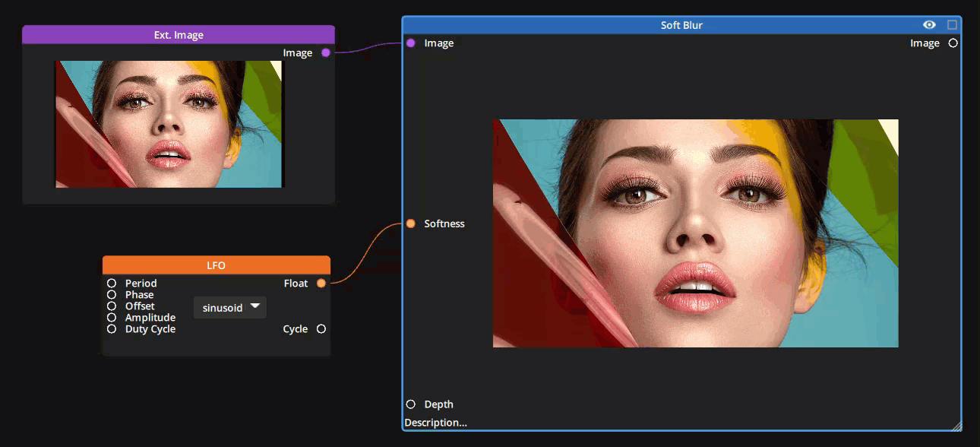The height and width of the screenshot is (447, 980).
Task: Click the LFO Duty Cycle input port
Action: 112,329
